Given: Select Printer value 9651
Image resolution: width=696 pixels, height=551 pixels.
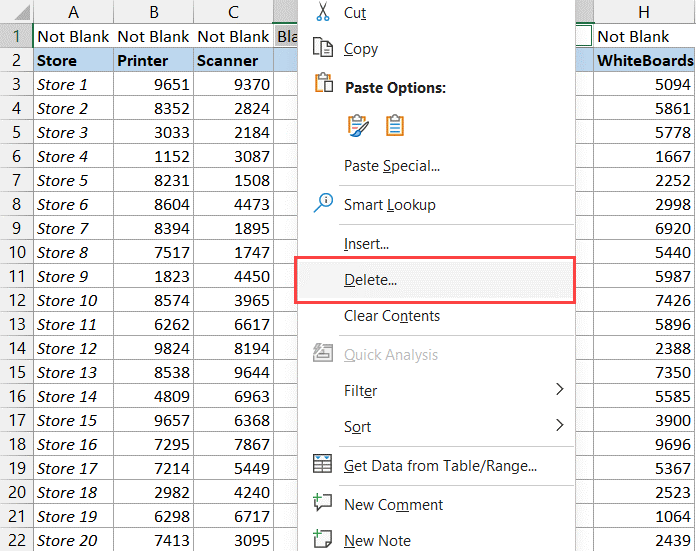Looking at the screenshot, I should pos(154,84).
